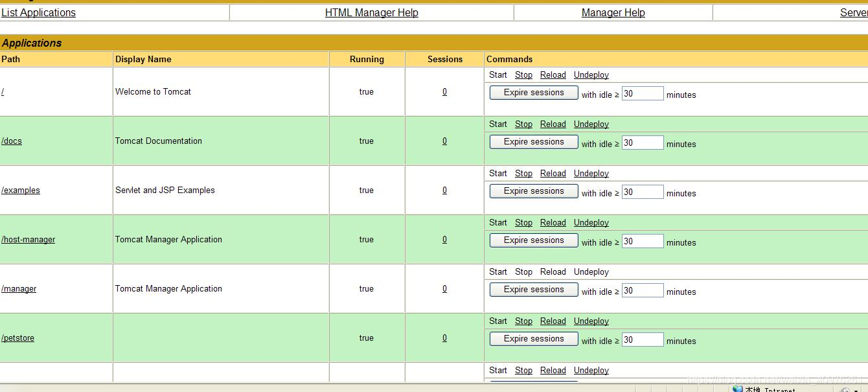Expire sessions for /host-manager application
The width and height of the screenshot is (868, 392).
(x=534, y=240)
